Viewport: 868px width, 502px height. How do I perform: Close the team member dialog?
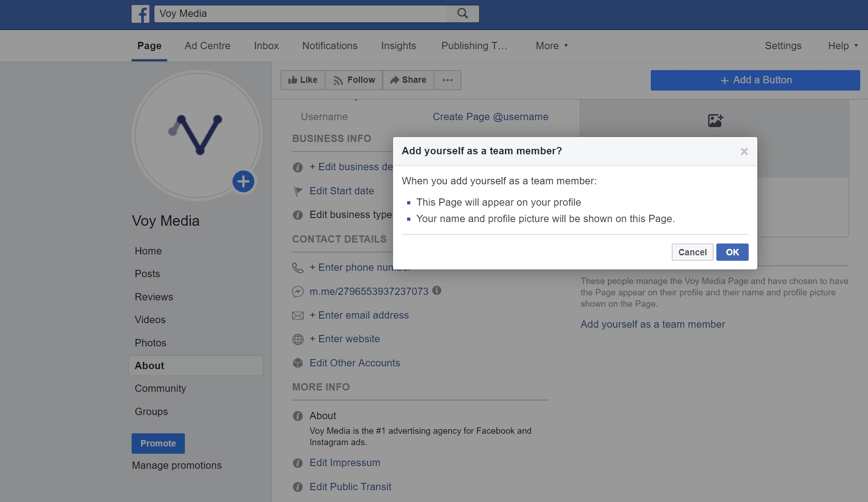click(744, 152)
